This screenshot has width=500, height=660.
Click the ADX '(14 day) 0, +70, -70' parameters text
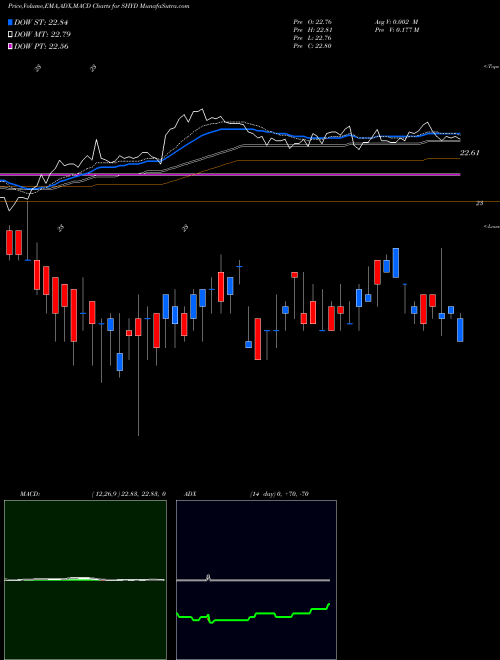point(279,494)
